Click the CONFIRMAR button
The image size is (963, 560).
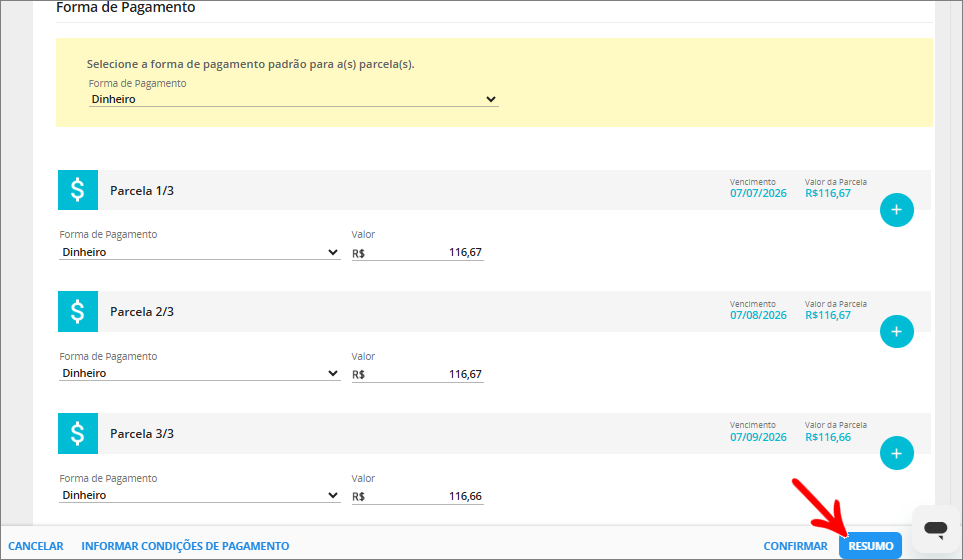[x=795, y=546]
